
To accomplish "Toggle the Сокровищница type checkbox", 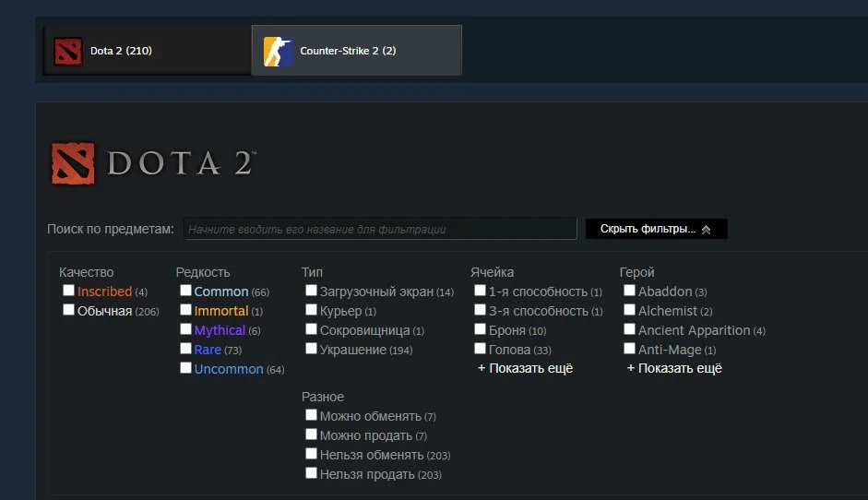I will (311, 329).
